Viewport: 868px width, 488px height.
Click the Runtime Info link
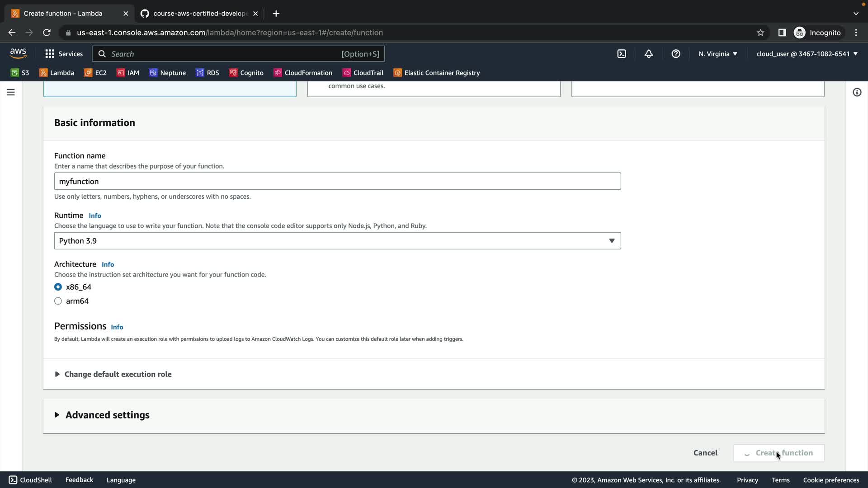pyautogui.click(x=94, y=216)
